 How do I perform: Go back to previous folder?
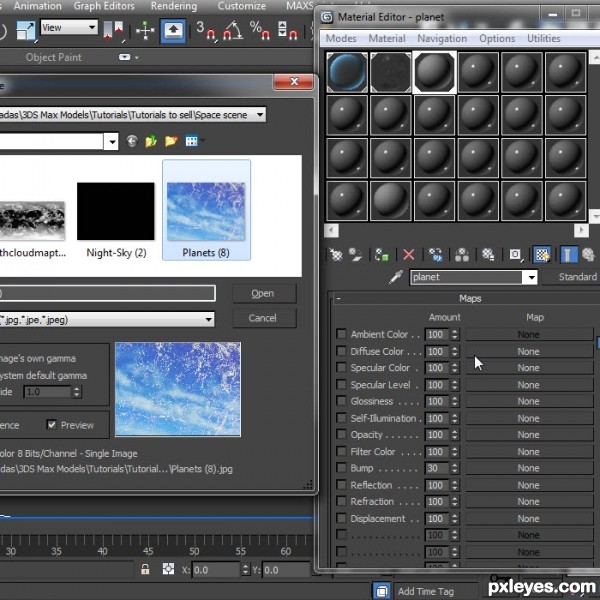point(132,142)
